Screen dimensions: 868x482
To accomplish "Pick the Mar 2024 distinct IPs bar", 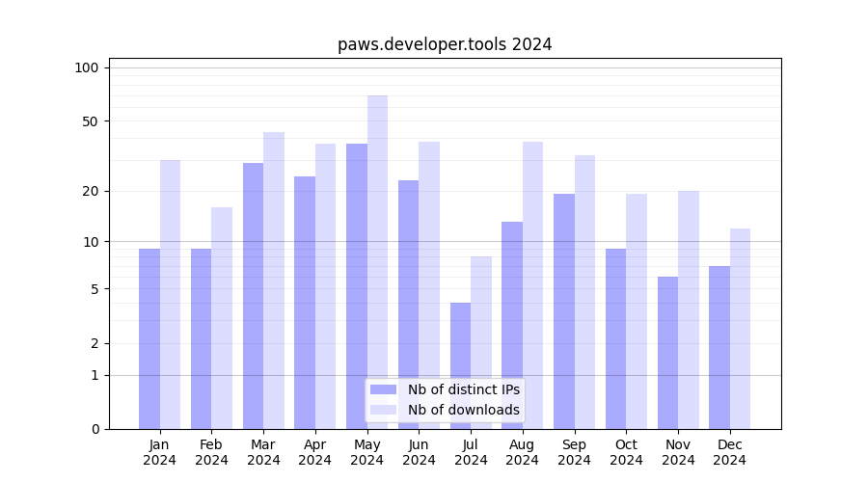I will tap(253, 296).
